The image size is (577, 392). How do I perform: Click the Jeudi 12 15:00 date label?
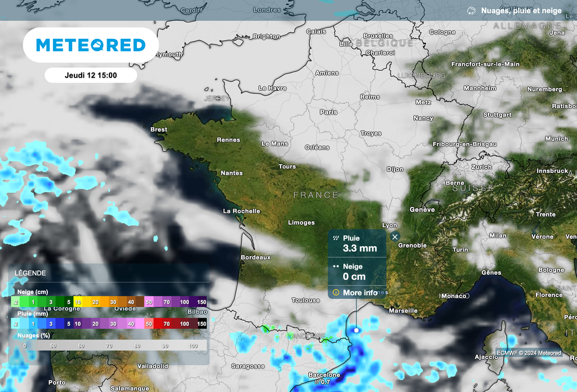(x=91, y=75)
